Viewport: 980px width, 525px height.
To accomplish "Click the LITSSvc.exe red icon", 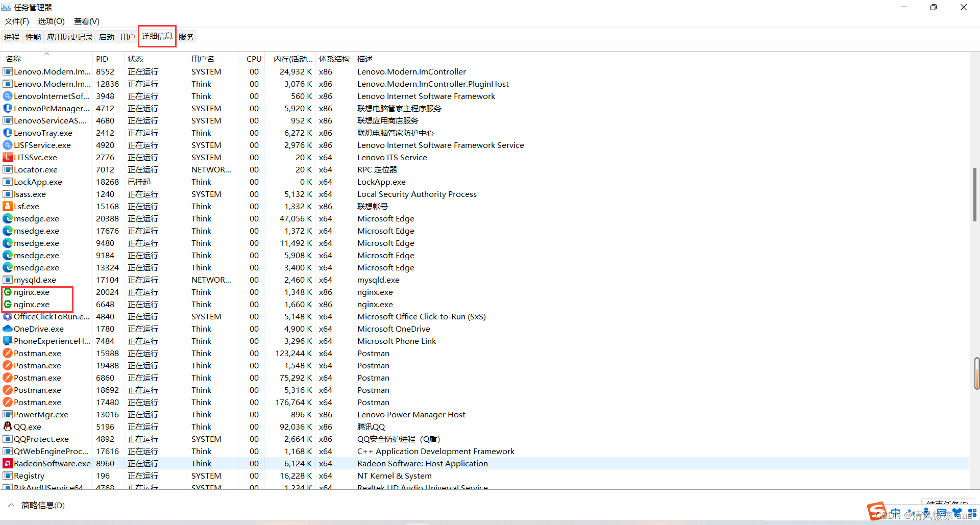I will [8, 157].
